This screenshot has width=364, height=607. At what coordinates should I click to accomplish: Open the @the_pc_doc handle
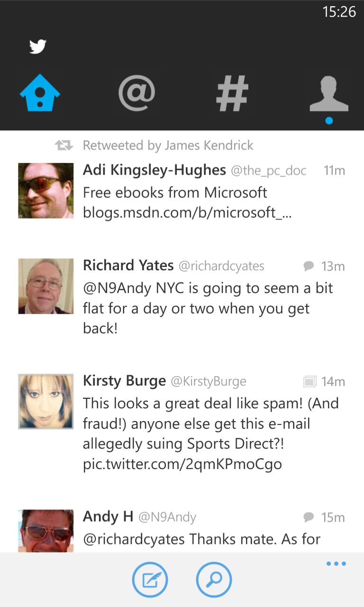[x=269, y=171]
